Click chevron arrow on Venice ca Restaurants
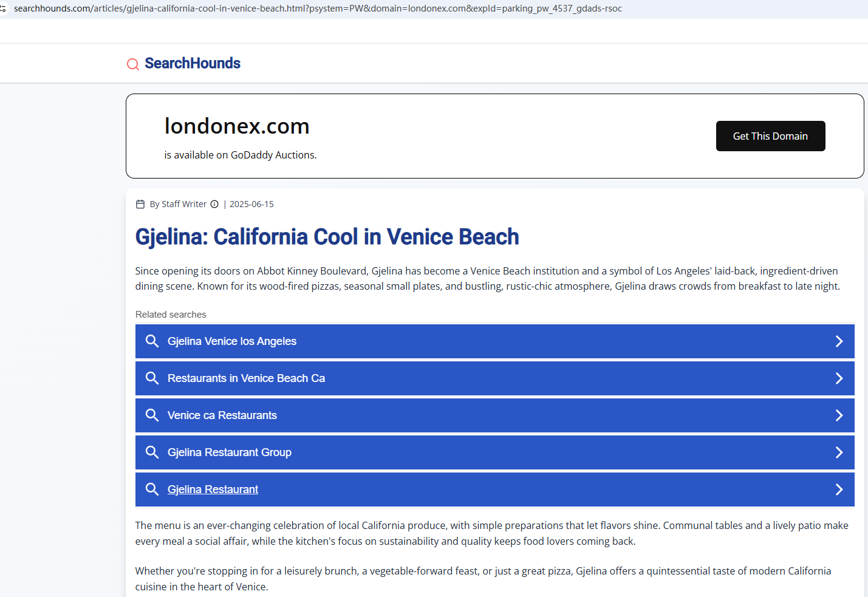Screen dimensions: 868x597 pyautogui.click(x=839, y=415)
